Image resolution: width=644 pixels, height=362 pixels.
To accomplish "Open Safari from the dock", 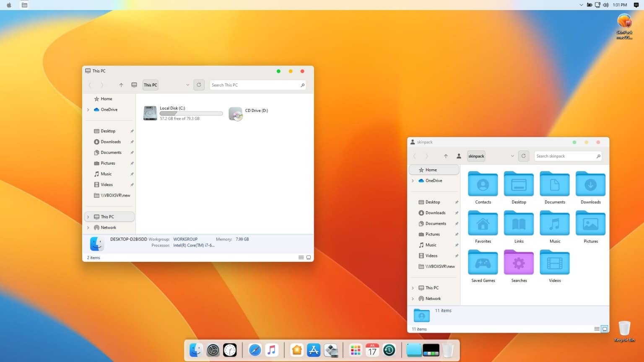I will coord(255,350).
